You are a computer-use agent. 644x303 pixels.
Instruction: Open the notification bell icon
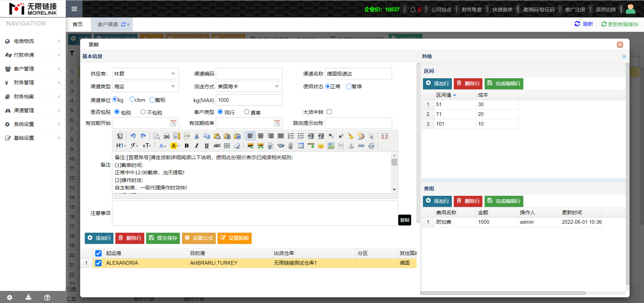(413, 10)
